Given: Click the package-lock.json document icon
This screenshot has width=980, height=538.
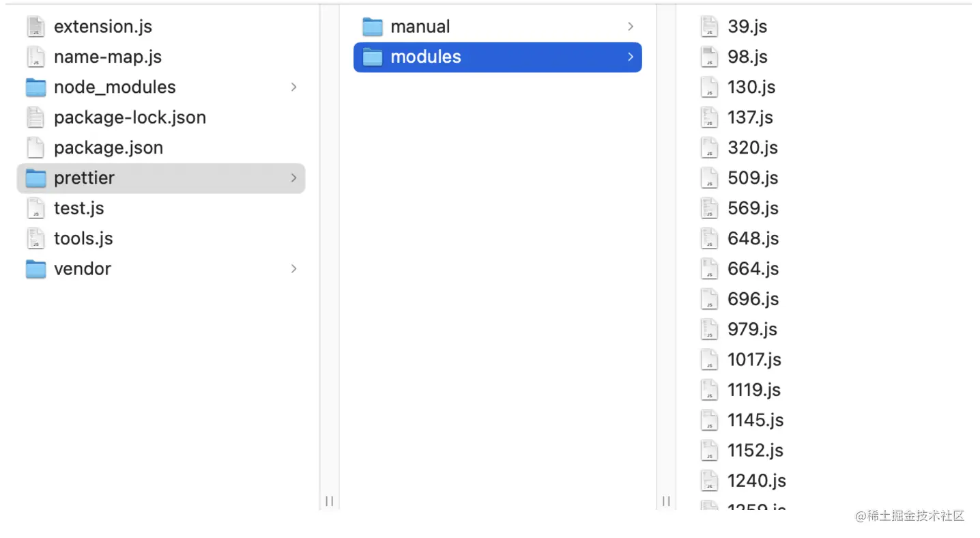Looking at the screenshot, I should (x=35, y=117).
